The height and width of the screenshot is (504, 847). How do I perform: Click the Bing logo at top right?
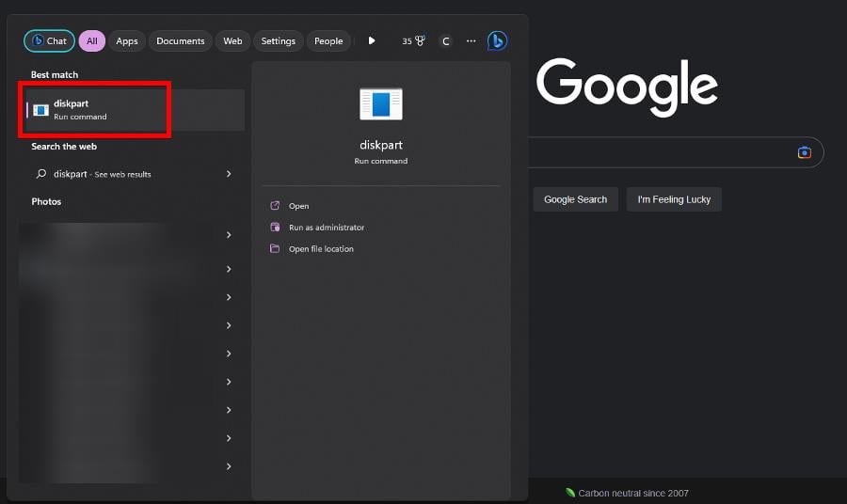click(x=497, y=41)
